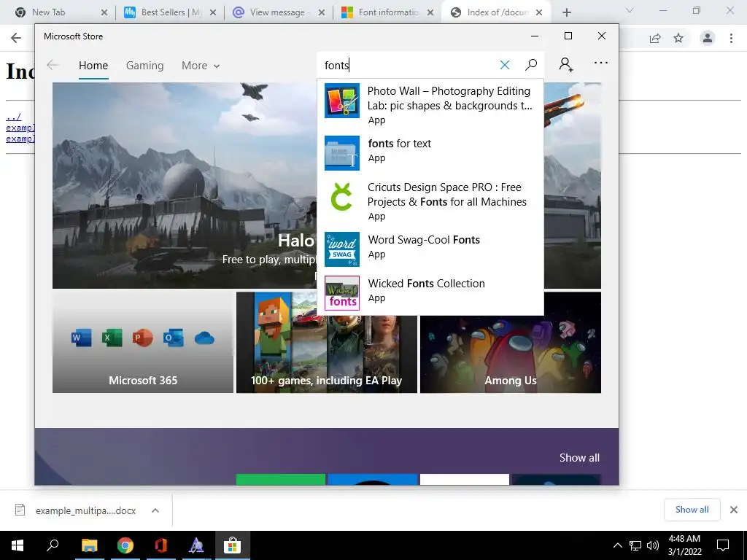Screen dimensions: 747x560
Task: Select the fonts for text app icon
Action: point(342,153)
